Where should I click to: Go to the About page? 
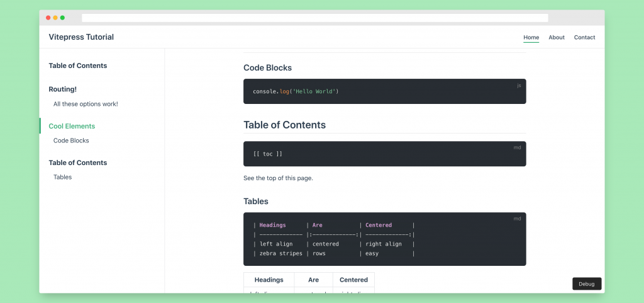557,37
